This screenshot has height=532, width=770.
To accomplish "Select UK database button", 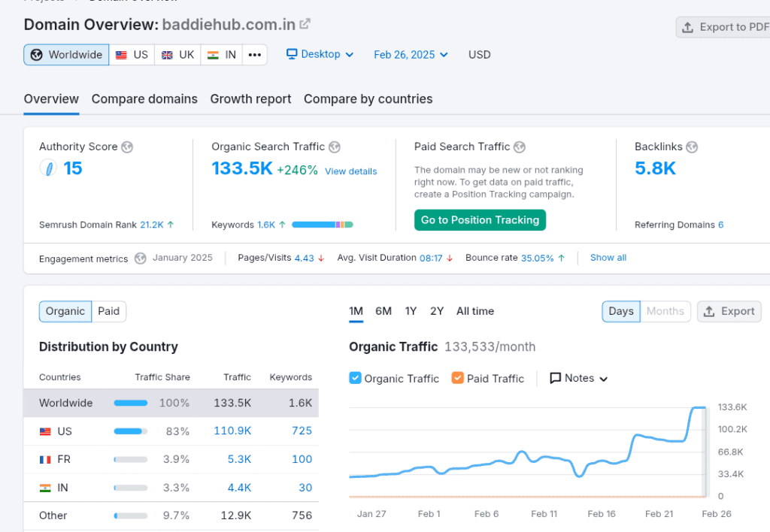I will coord(177,54).
